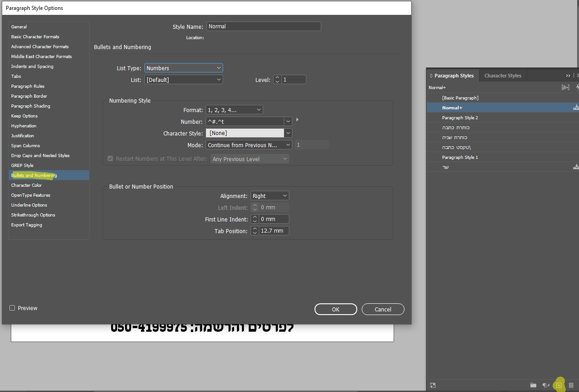The width and height of the screenshot is (579, 392).
Task: Create a new paragraph style with the plus icon
Action: 559,385
